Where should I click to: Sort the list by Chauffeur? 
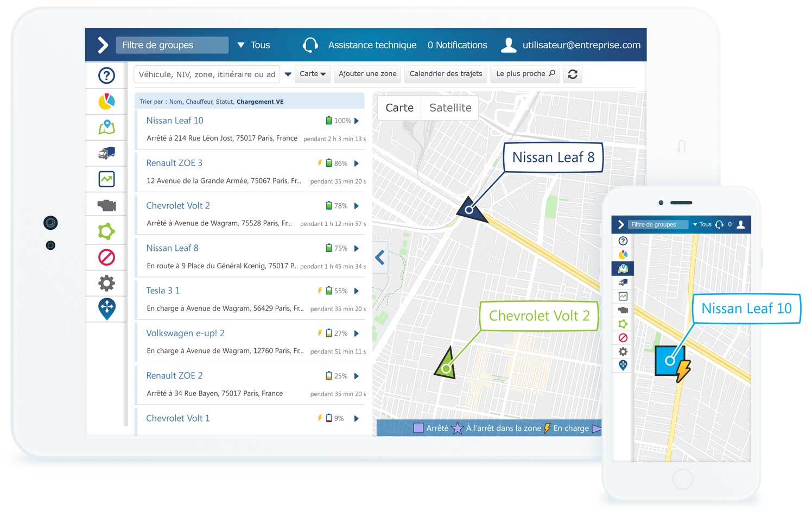coord(199,102)
